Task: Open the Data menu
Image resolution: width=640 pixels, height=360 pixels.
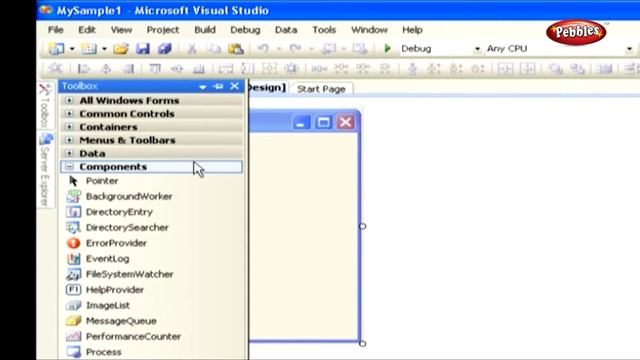Action: 286,30
